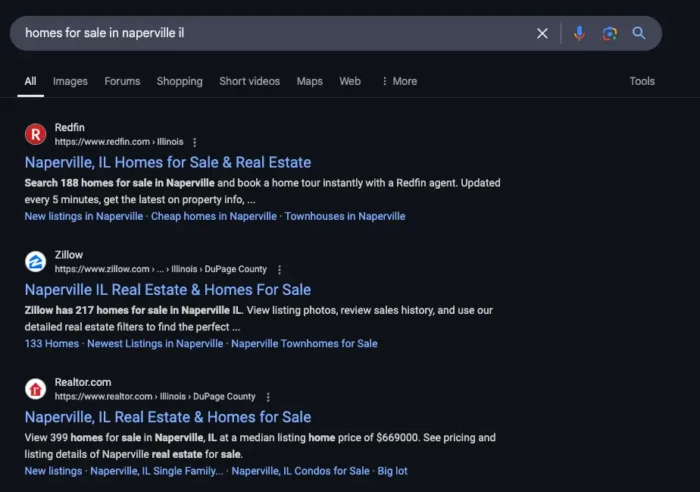Submit search using magnifying glass icon

639,33
